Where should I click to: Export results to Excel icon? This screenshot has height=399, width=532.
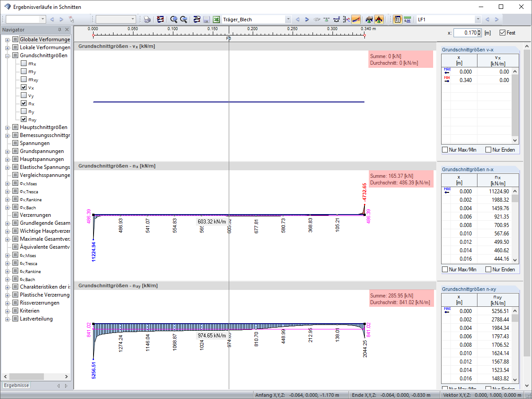tap(216, 20)
